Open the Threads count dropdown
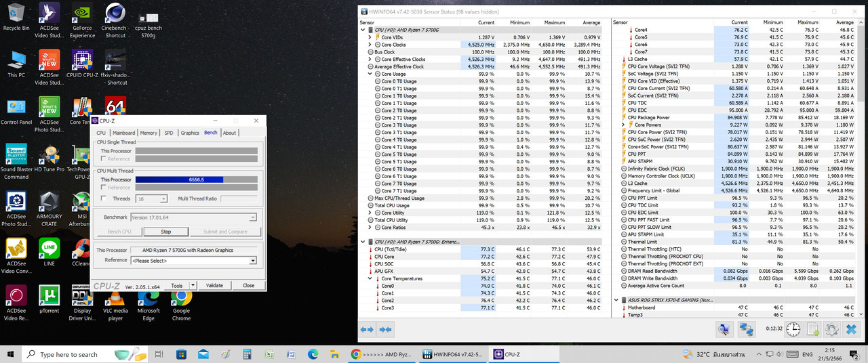Viewport: 868px width, 363px height. point(153,198)
